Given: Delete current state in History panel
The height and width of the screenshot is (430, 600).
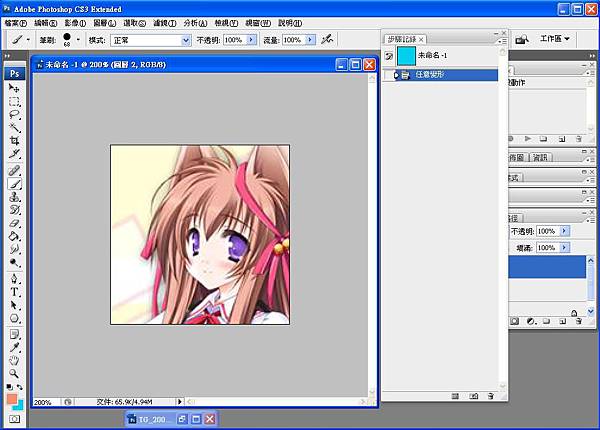Looking at the screenshot, I should [x=491, y=396].
